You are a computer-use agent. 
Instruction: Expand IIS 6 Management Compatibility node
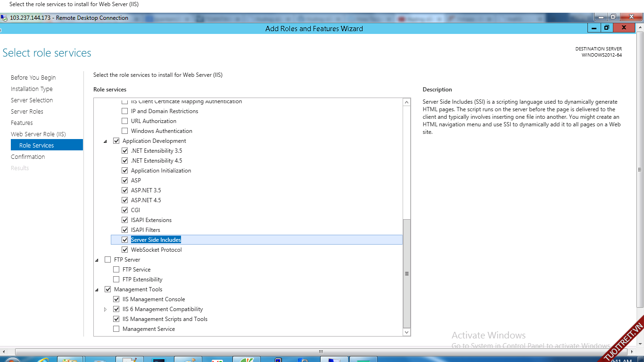point(105,310)
